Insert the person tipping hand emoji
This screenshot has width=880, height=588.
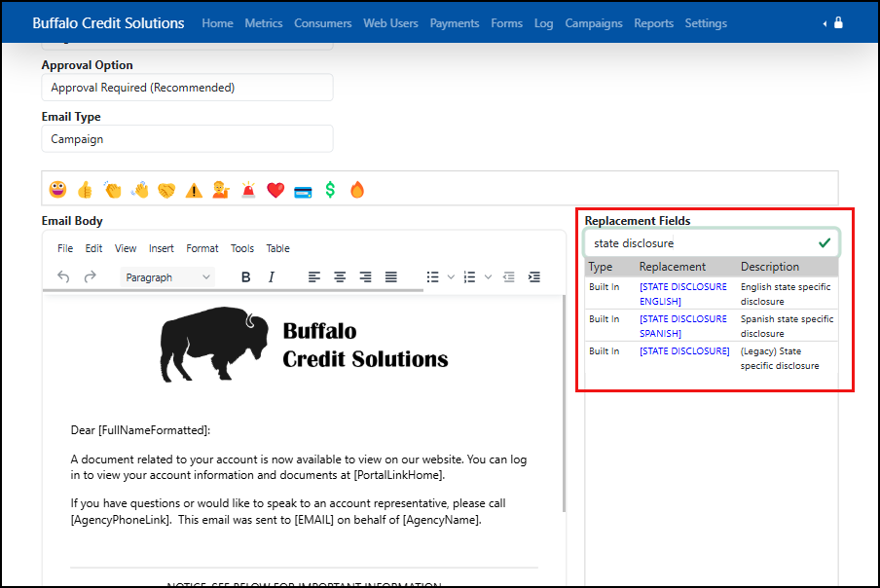pyautogui.click(x=221, y=190)
